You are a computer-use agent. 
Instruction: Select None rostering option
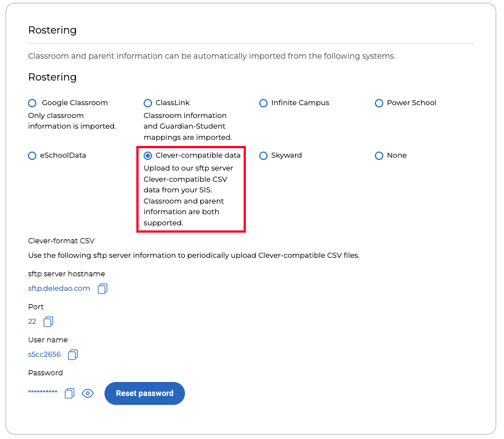[x=379, y=156]
